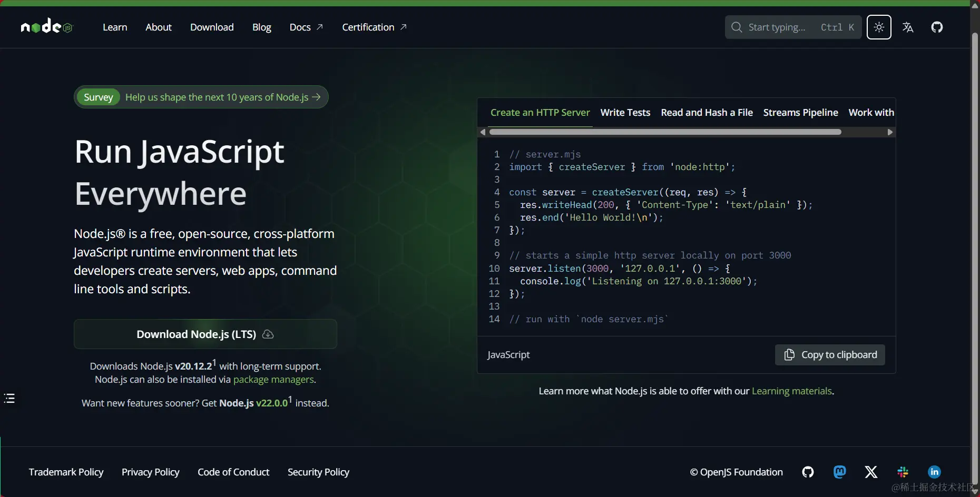This screenshot has width=980, height=497.
Task: Click the JavaScript language label below code
Action: [x=509, y=355]
